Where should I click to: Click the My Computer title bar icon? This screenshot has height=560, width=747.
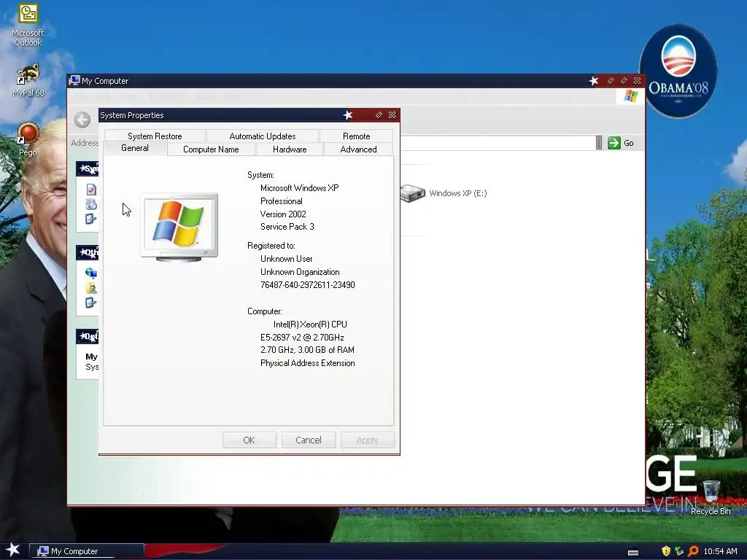(x=74, y=80)
